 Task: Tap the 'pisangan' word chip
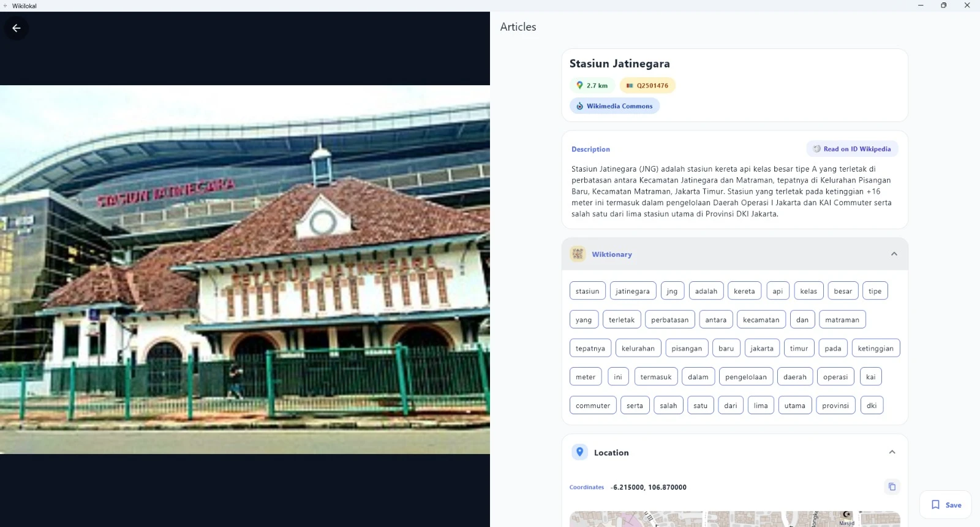click(687, 348)
